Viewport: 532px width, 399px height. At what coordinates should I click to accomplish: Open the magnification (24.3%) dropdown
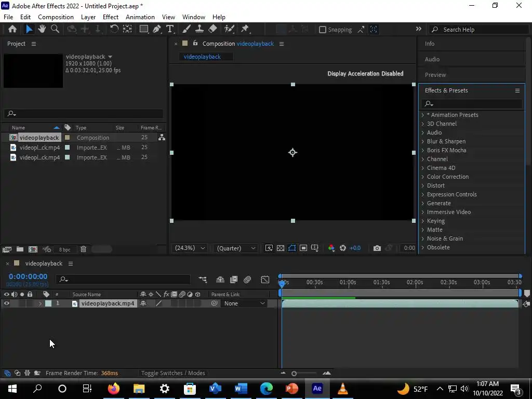pyautogui.click(x=190, y=248)
